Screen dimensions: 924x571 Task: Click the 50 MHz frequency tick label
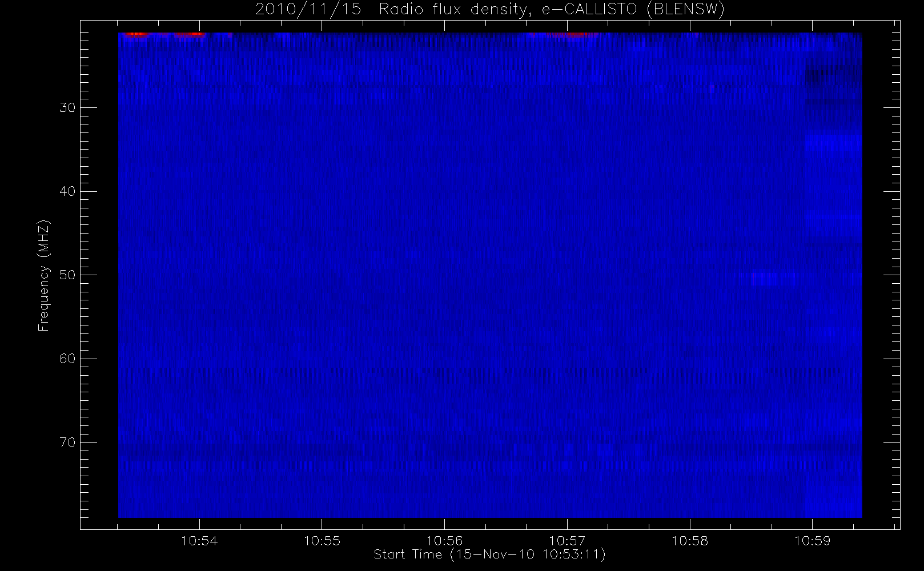tap(67, 275)
